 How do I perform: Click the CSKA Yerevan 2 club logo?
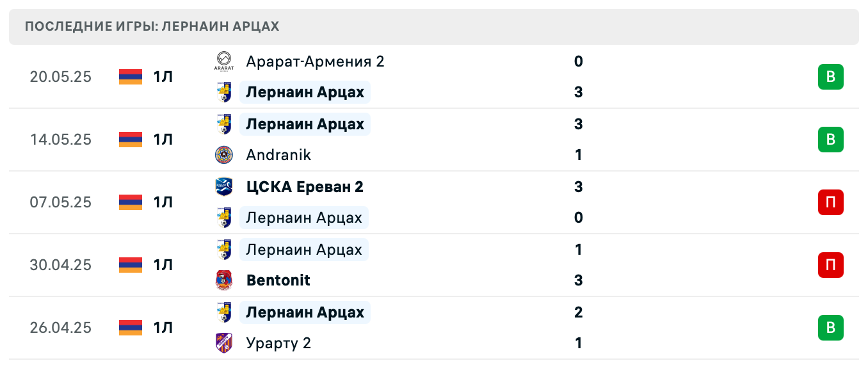(224, 187)
